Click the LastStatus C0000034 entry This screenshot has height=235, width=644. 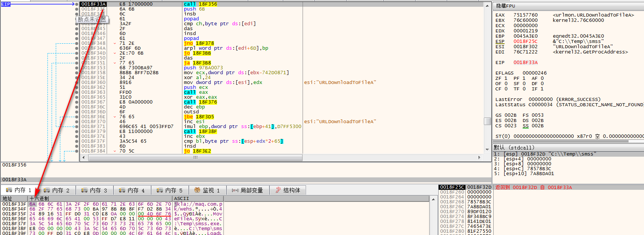pos(570,105)
